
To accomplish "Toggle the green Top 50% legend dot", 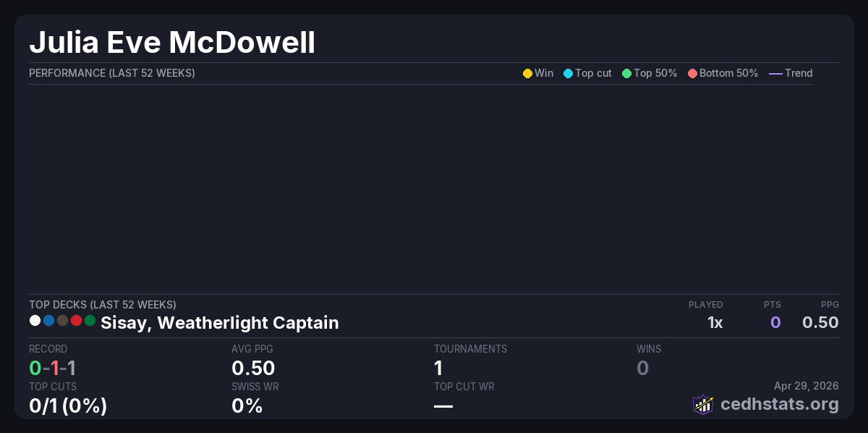I will click(626, 73).
